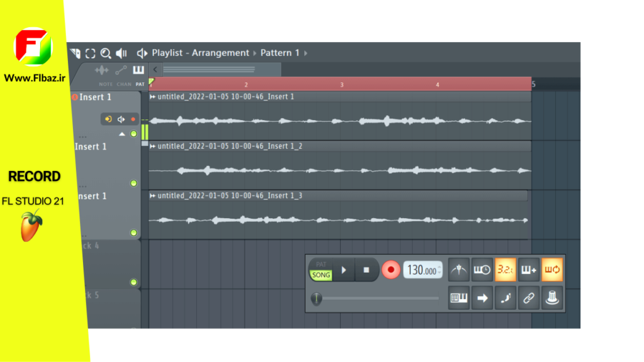Stop playback with the stop button
Image resolution: width=644 pixels, height=362 pixels.
(367, 270)
